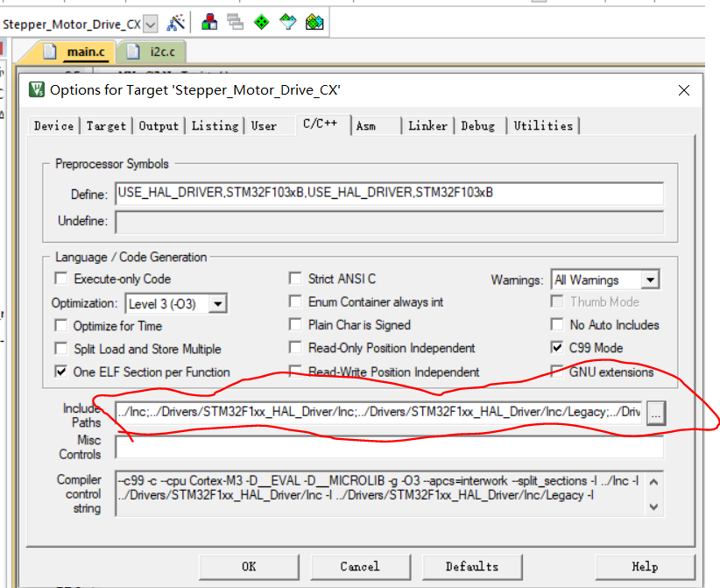Switch to the Debug tab
720x588 pixels.
pos(478,126)
